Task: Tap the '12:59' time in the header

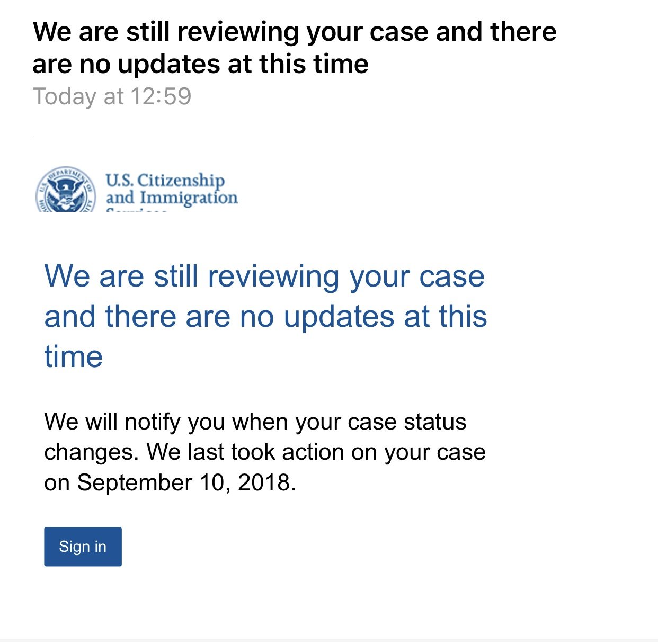Action: pyautogui.click(x=161, y=96)
